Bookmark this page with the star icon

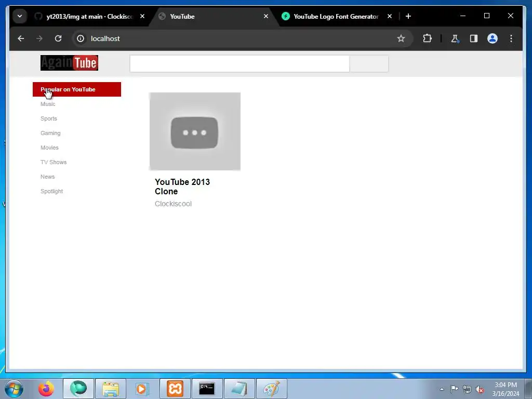(401, 38)
